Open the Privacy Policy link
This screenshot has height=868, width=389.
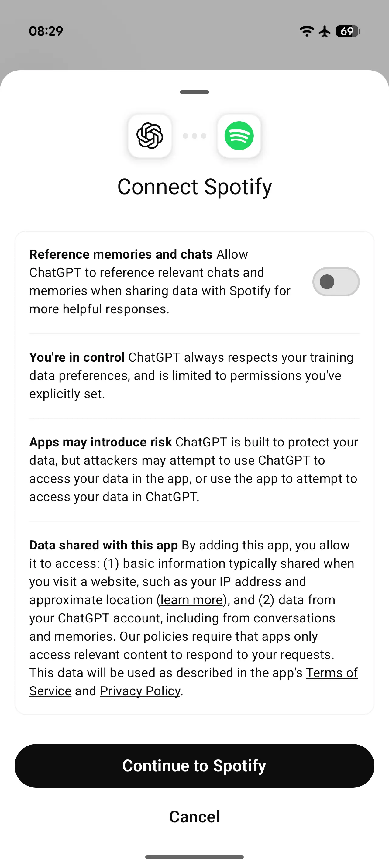(140, 691)
